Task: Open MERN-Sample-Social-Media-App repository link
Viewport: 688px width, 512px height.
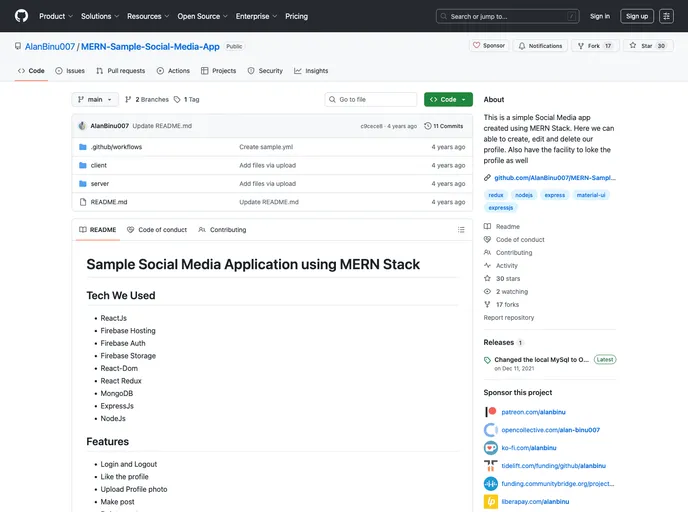Action: click(x=150, y=47)
